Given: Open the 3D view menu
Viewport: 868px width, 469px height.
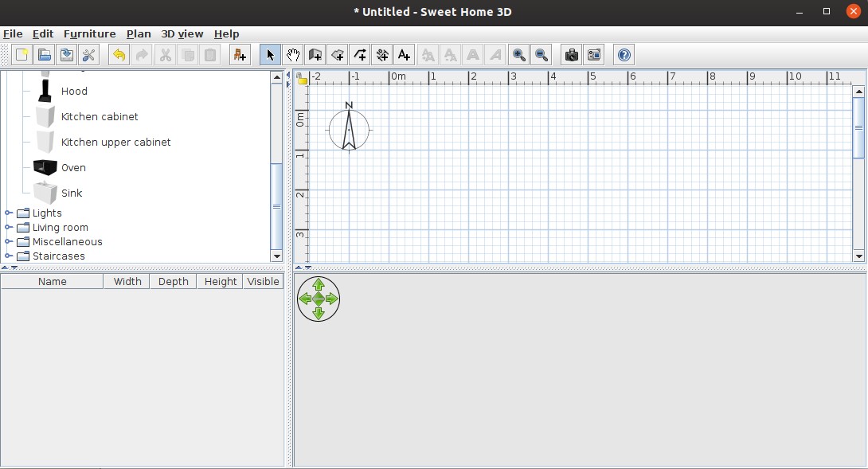Looking at the screenshot, I should tap(182, 33).
